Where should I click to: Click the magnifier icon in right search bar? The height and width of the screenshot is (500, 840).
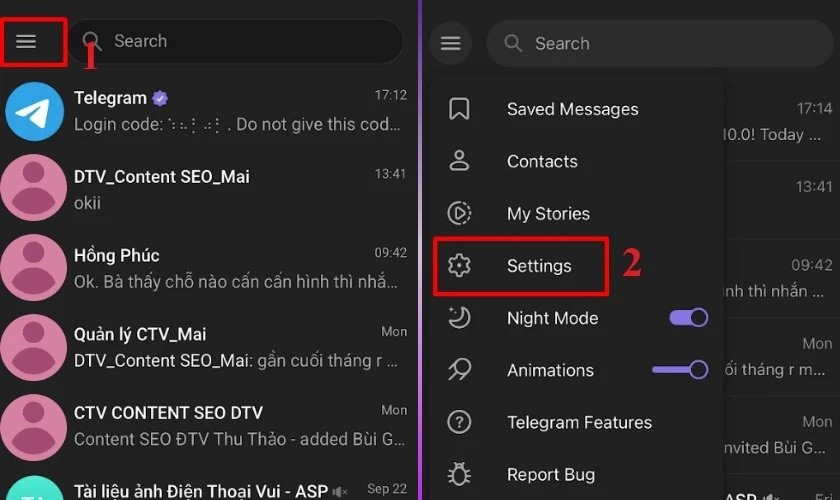(513, 43)
